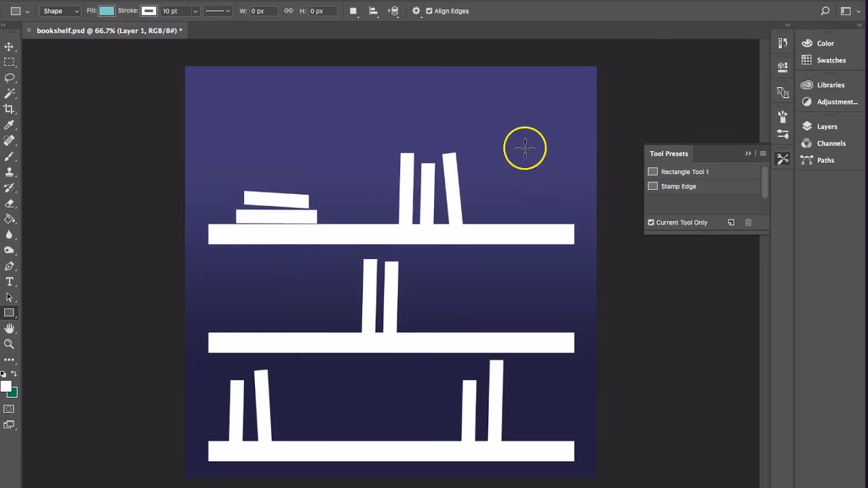Activate the Zoom tool
This screenshot has width=868, height=488.
click(x=9, y=344)
